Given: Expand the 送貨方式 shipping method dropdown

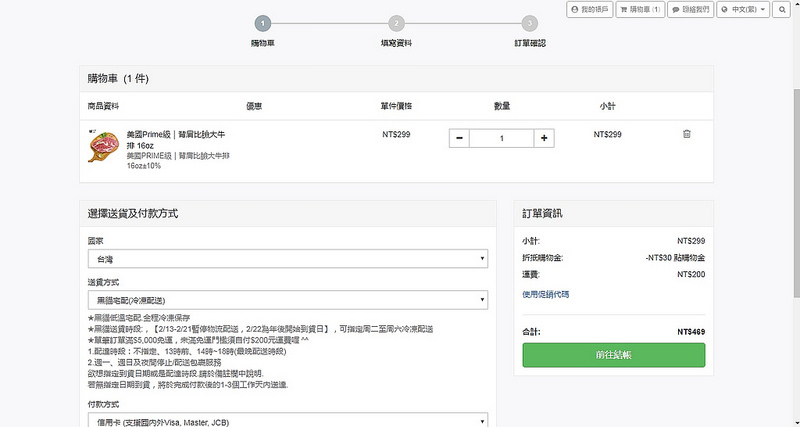Looking at the screenshot, I should tap(287, 300).
